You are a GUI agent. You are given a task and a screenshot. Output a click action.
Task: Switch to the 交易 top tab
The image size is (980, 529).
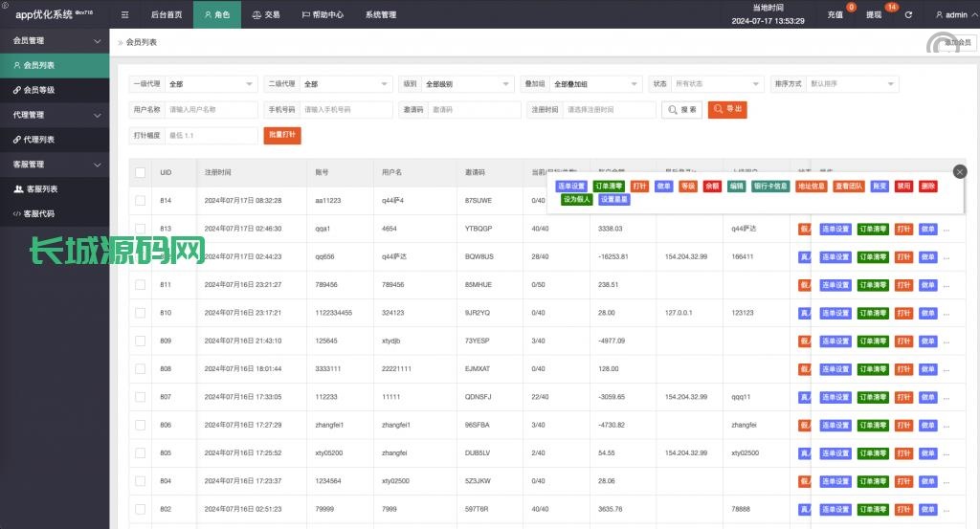coord(265,15)
